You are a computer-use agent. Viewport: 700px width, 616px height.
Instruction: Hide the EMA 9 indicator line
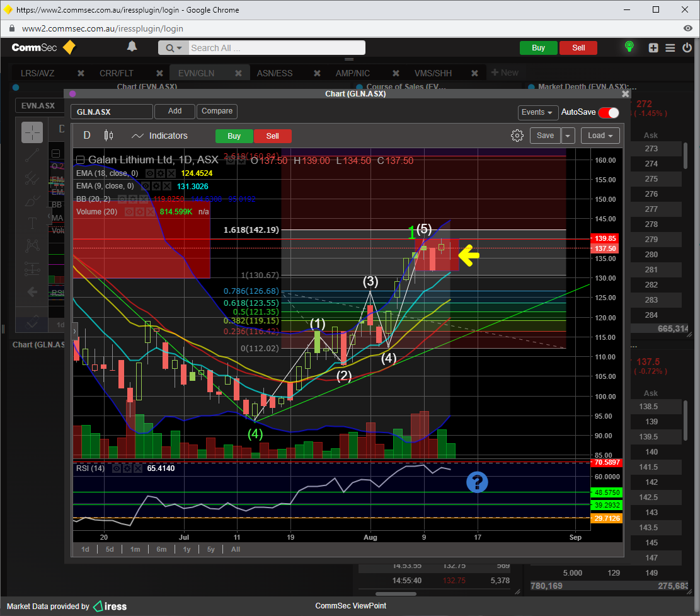tap(146, 186)
